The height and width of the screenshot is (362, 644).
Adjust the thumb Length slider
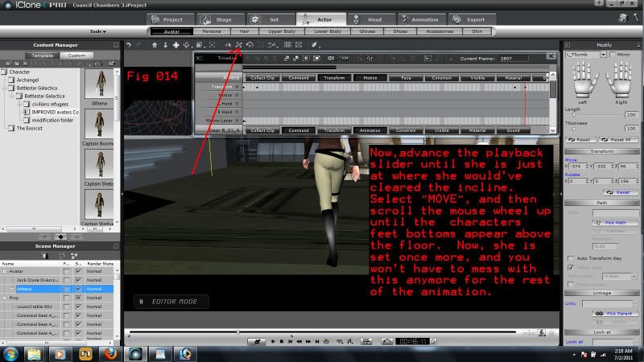click(x=574, y=115)
